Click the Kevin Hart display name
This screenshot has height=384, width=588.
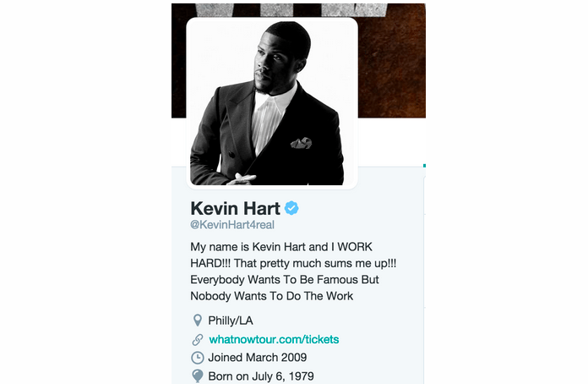click(235, 208)
